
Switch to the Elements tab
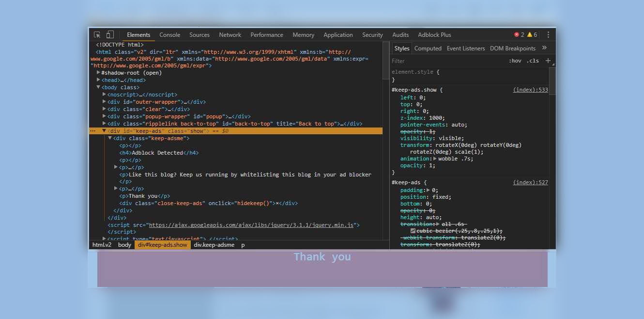coord(138,35)
